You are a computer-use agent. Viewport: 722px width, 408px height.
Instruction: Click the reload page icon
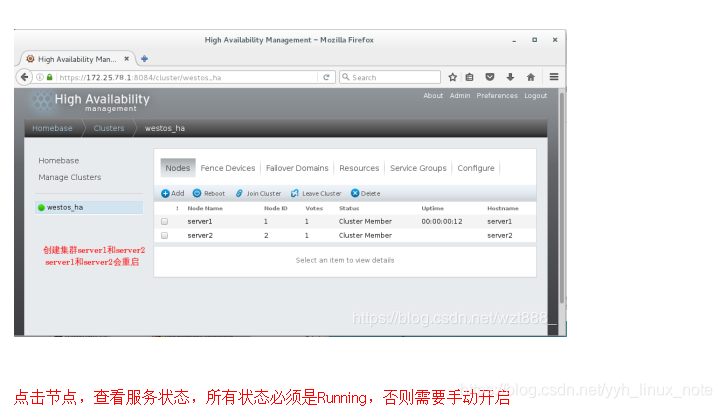tap(326, 77)
